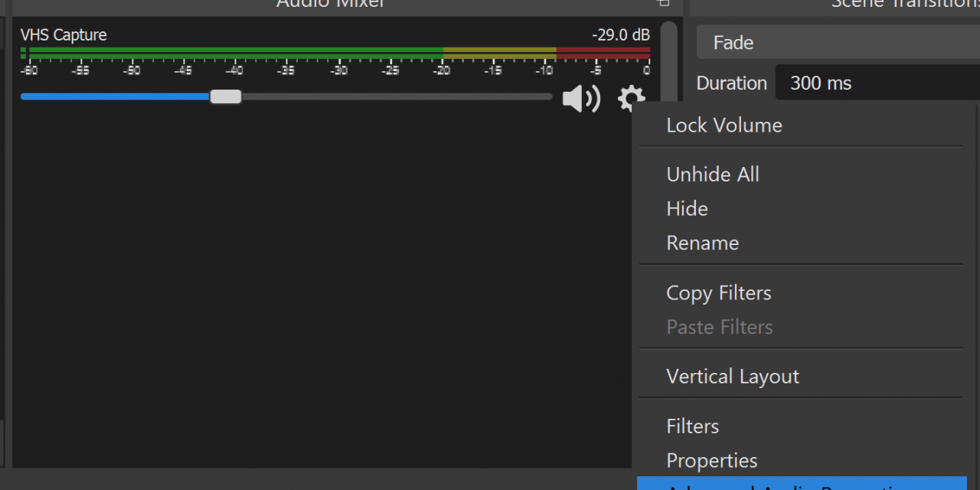Image resolution: width=980 pixels, height=490 pixels.
Task: Click the VHS Capture volume level meter
Action: pos(335,53)
